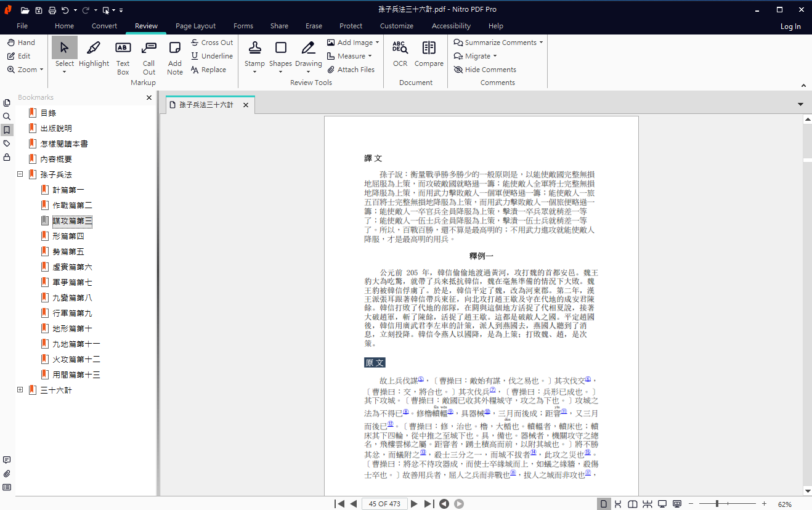This screenshot has width=812, height=510.
Task: Open the Stamp tool
Action: tap(254, 54)
